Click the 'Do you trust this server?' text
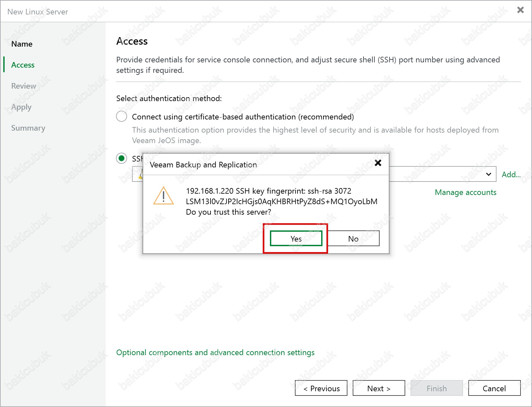 pyautogui.click(x=229, y=212)
